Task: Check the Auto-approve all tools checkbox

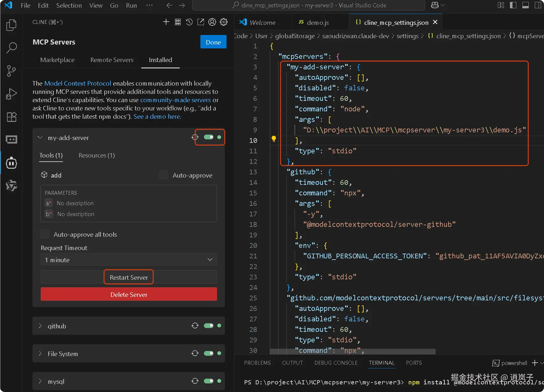Action: pos(45,234)
